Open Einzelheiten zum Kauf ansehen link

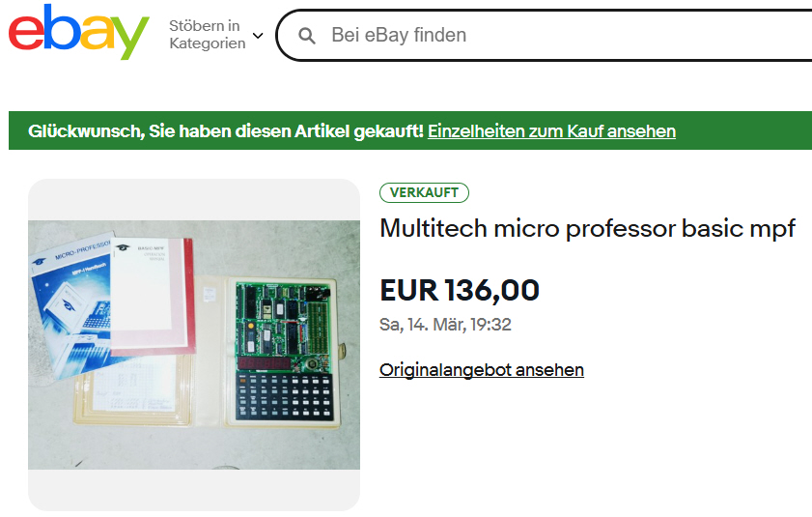551,131
